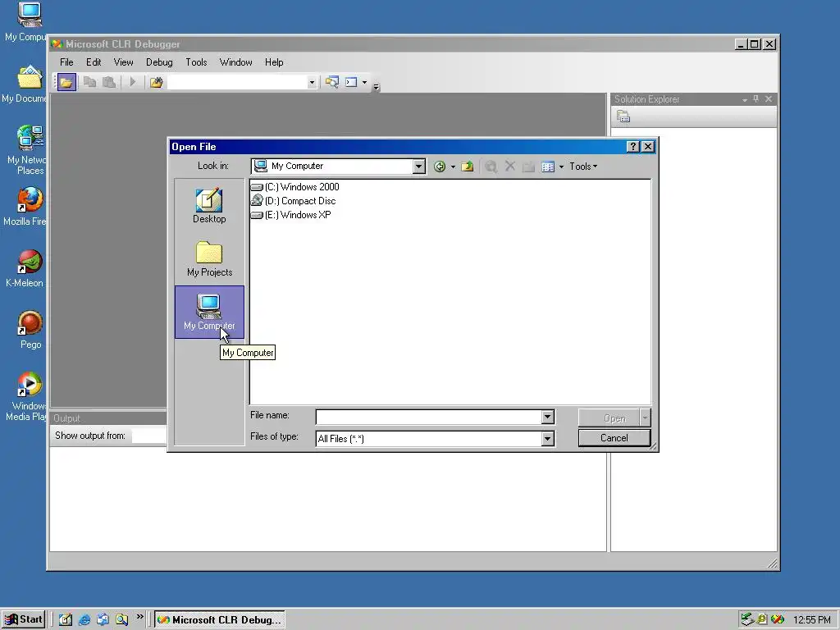Open the Edit menu
Screen dimensions: 840x630
94,62
